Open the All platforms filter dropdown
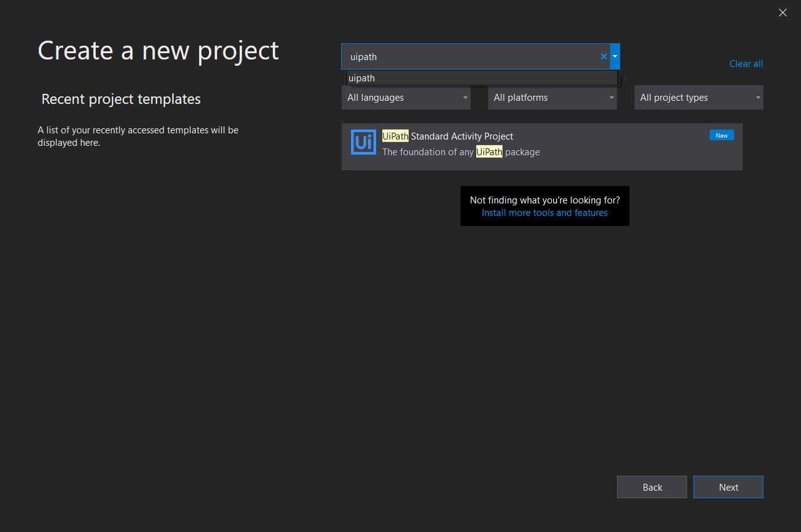The width and height of the screenshot is (801, 532). 553,98
